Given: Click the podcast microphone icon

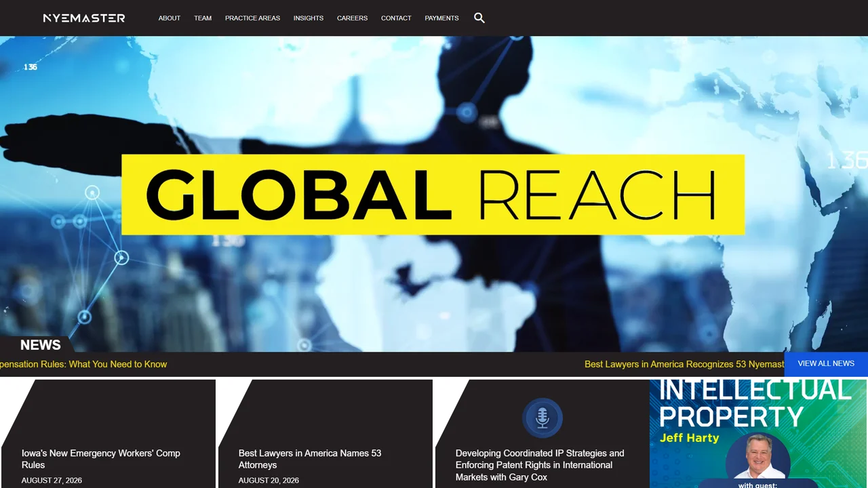Looking at the screenshot, I should click(x=542, y=418).
